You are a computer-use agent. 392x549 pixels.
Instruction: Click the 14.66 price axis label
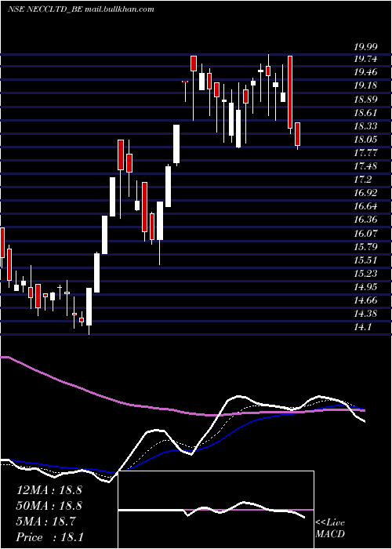(366, 300)
